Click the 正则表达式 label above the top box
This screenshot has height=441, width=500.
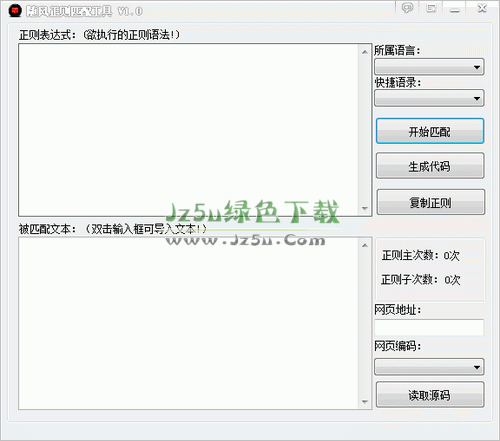point(99,35)
